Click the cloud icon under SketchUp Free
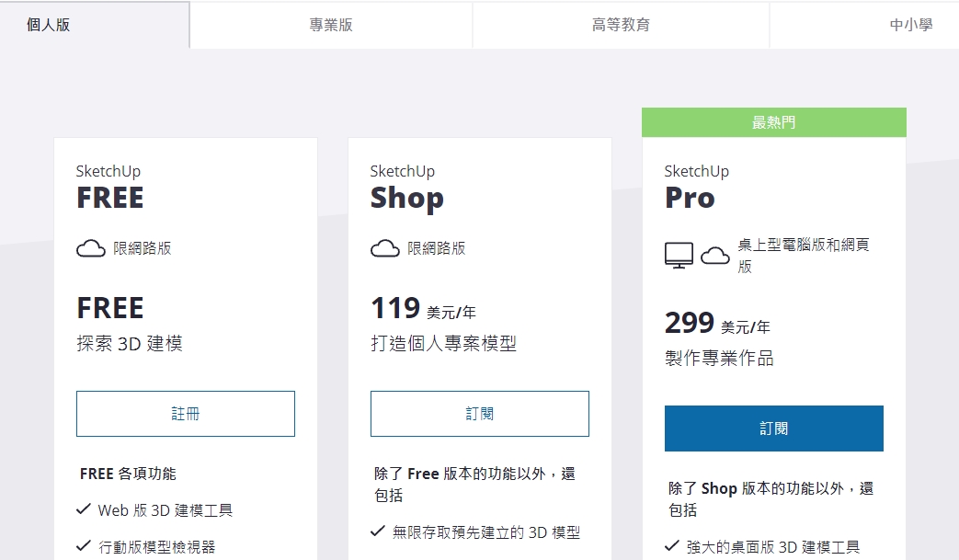 coord(90,249)
